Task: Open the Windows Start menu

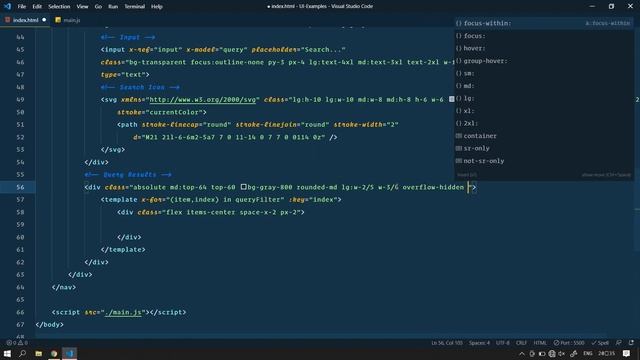Action: (x=7, y=353)
